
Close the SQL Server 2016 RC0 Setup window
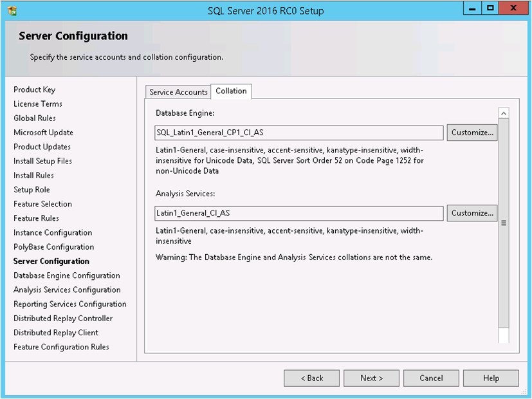click(x=513, y=8)
